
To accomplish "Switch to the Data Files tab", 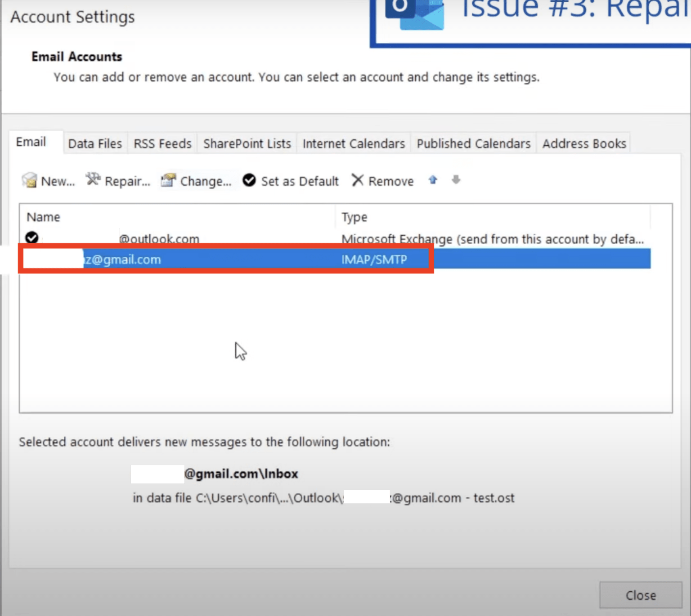I will (95, 143).
